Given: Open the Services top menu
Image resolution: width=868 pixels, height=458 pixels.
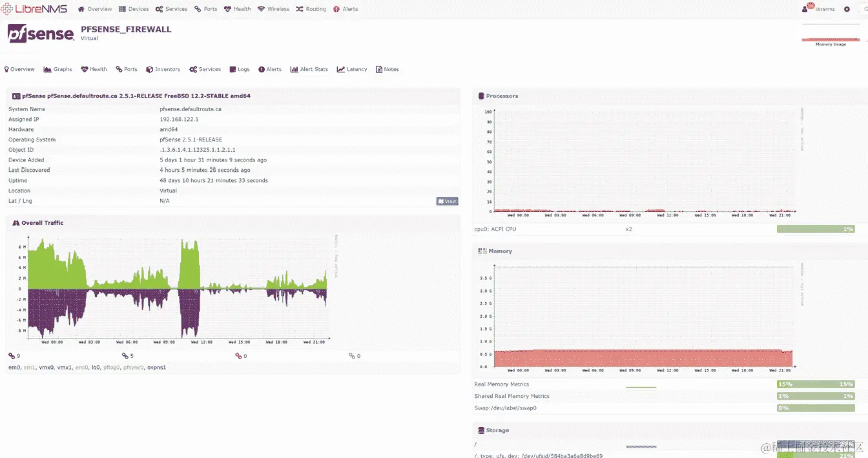Looking at the screenshot, I should click(171, 9).
